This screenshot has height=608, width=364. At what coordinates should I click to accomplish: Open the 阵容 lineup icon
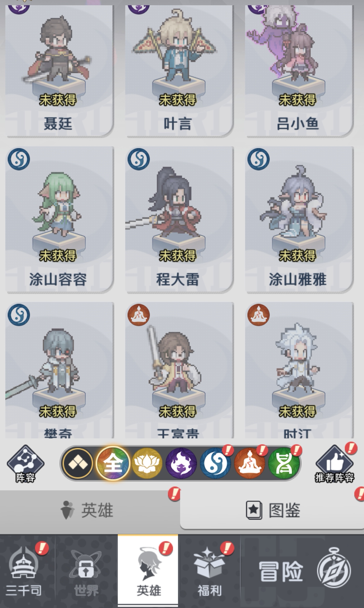click(25, 464)
